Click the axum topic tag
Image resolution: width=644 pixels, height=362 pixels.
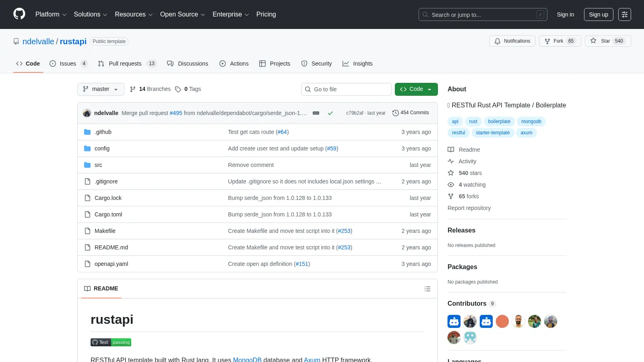(526, 133)
